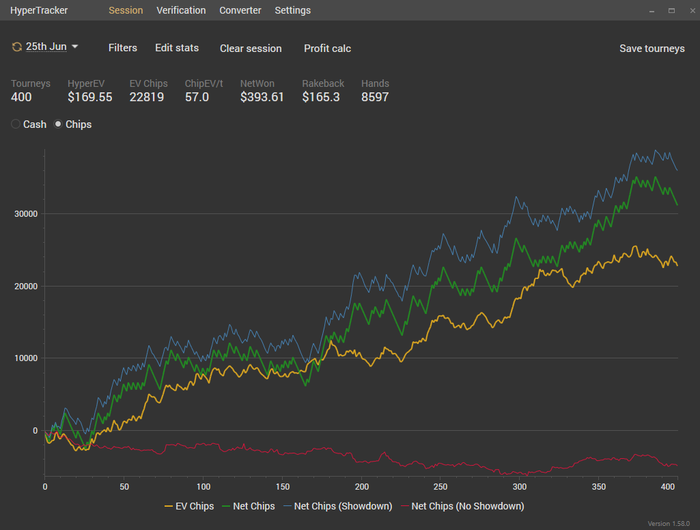
Task: Click the EV Chips value 22819
Action: click(146, 97)
